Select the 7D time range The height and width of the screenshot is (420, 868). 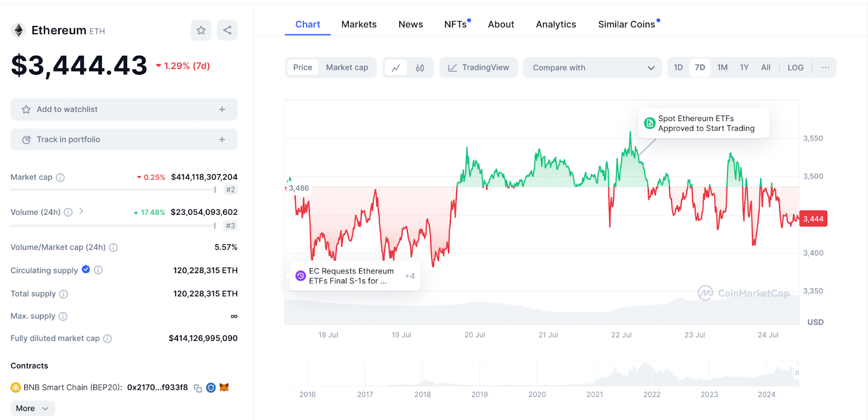click(x=700, y=67)
